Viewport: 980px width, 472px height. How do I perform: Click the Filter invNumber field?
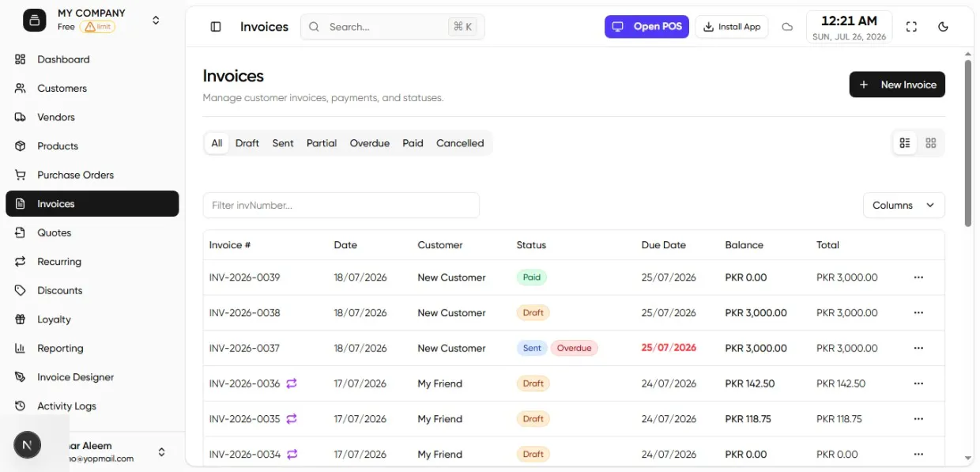(341, 206)
